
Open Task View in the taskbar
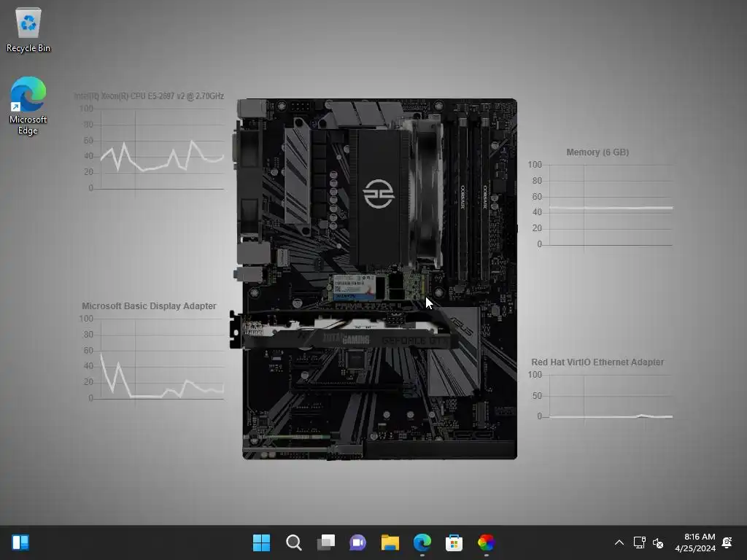(x=326, y=542)
